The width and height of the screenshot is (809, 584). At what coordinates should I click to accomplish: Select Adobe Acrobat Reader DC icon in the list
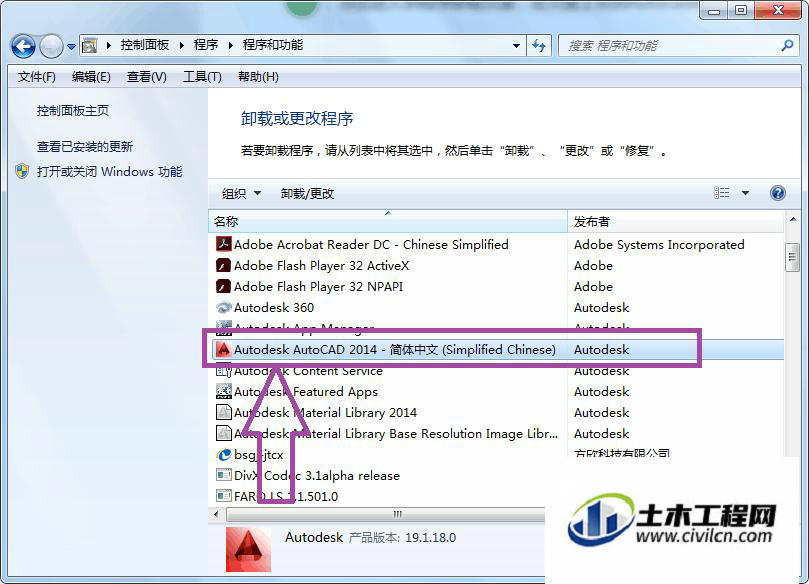point(223,244)
